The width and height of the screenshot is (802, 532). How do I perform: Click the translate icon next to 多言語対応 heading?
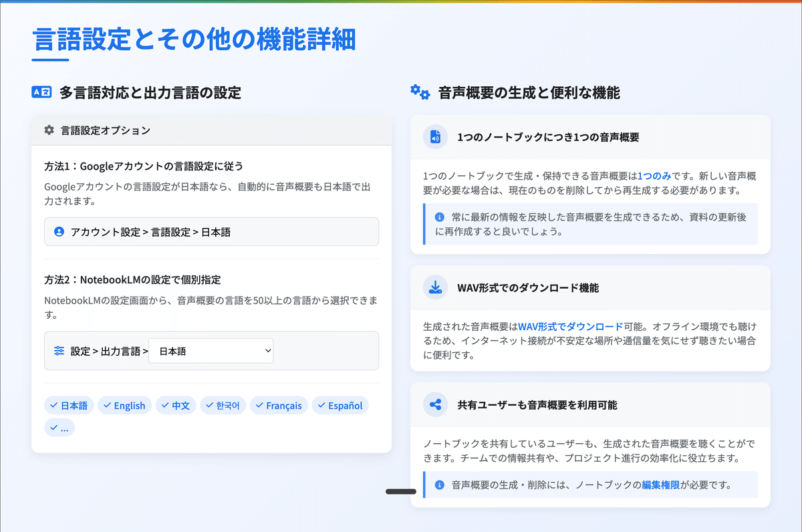click(41, 92)
